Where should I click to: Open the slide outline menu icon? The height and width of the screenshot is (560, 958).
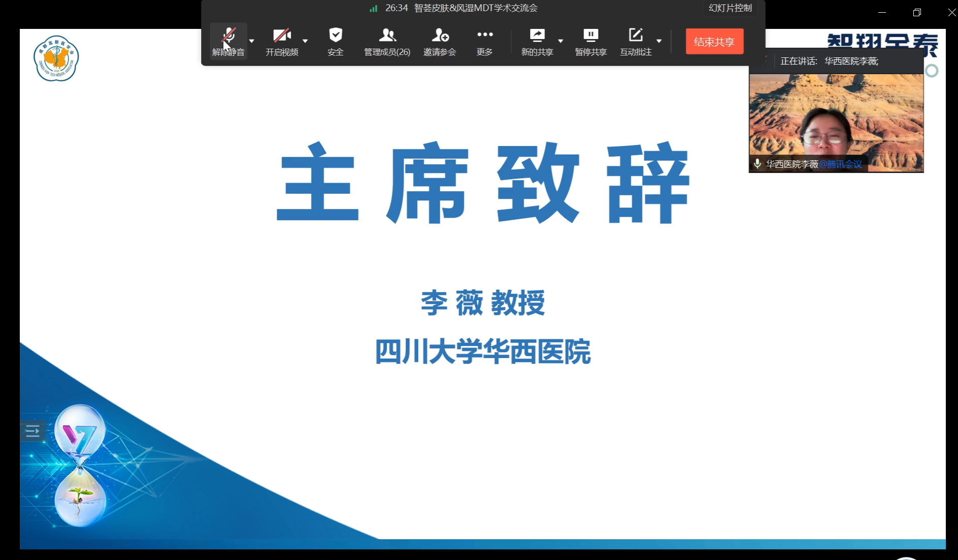click(x=32, y=431)
